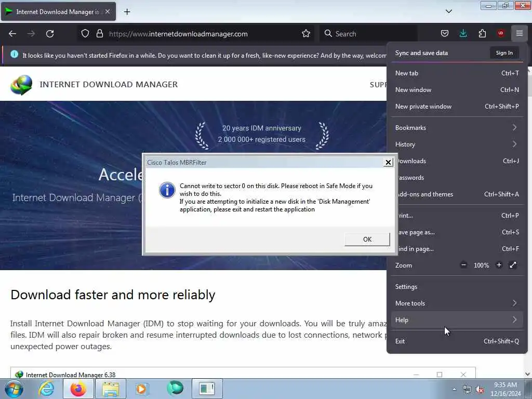The image size is (532, 399).
Task: Open Windows Explorer folder from taskbar
Action: (x=111, y=389)
